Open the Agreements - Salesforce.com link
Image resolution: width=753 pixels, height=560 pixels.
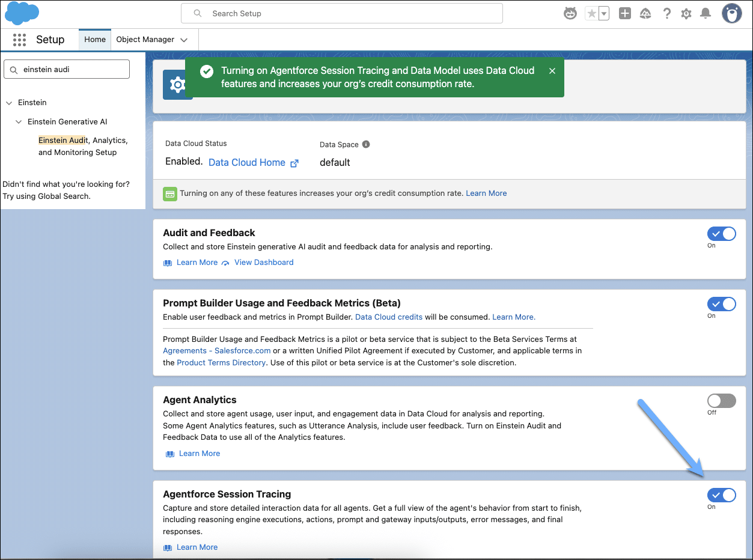[217, 351]
